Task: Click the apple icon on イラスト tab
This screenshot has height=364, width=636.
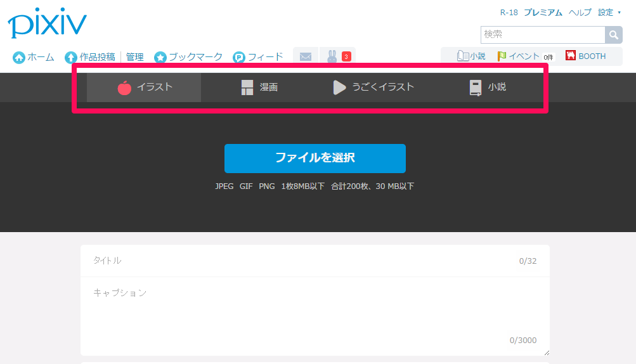Action: [x=124, y=88]
